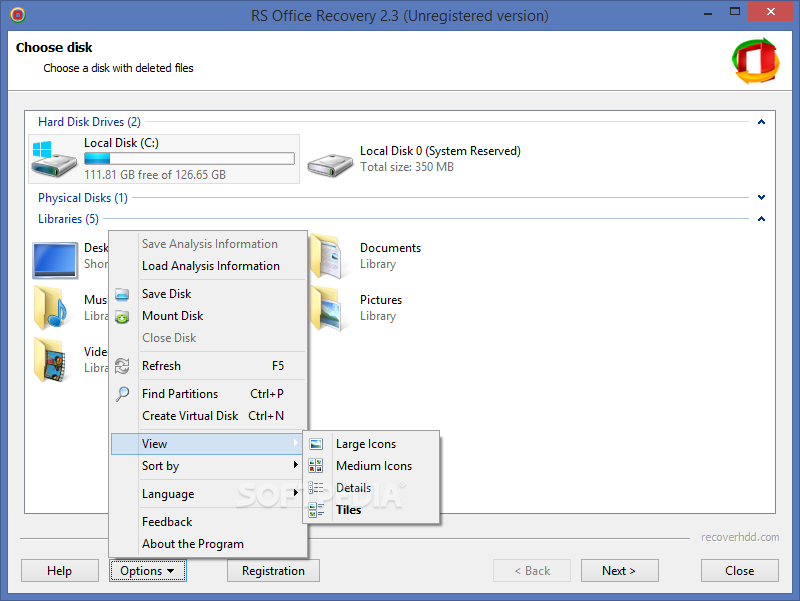Expand the View submenu

(x=207, y=444)
